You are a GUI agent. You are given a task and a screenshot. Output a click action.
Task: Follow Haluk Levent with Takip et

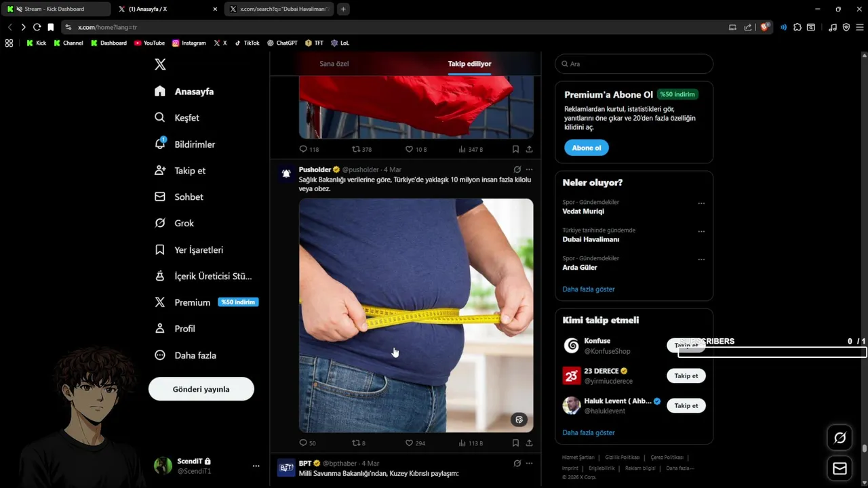pos(686,405)
